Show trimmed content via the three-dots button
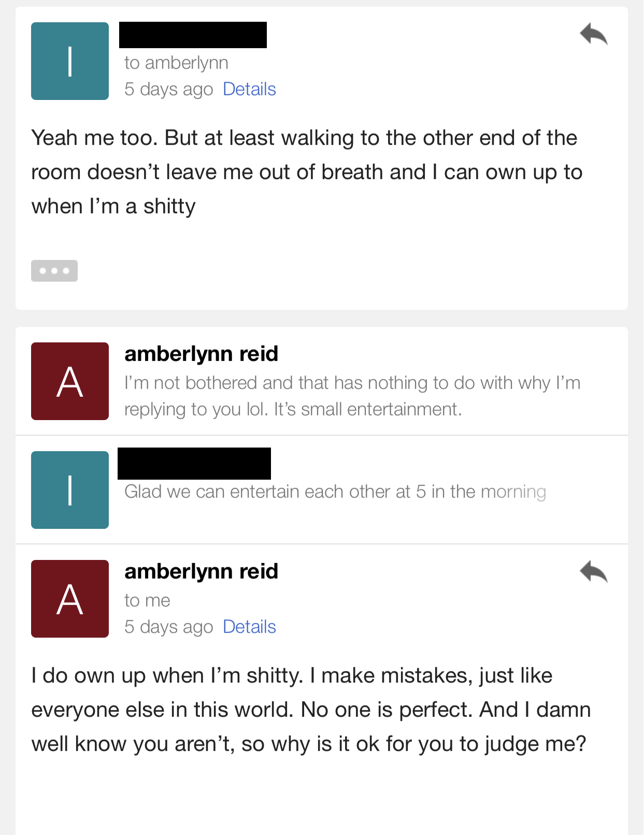This screenshot has height=835, width=644. tap(54, 271)
